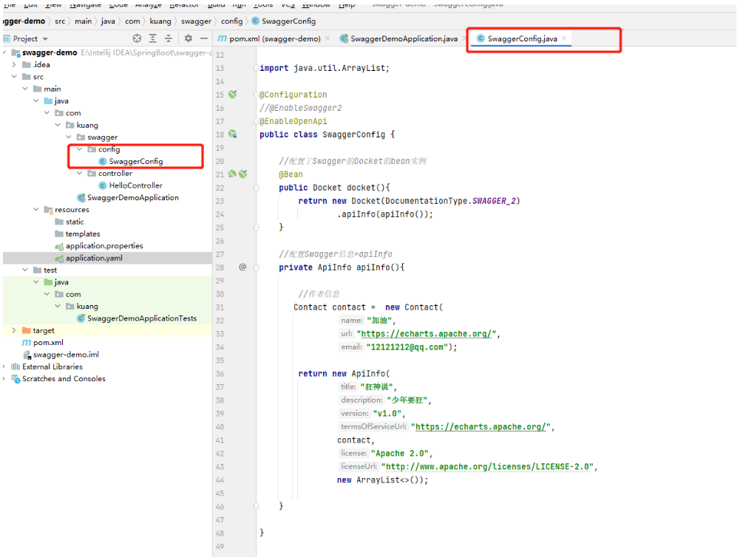
Task: Expand the target folder
Action: 14,331
